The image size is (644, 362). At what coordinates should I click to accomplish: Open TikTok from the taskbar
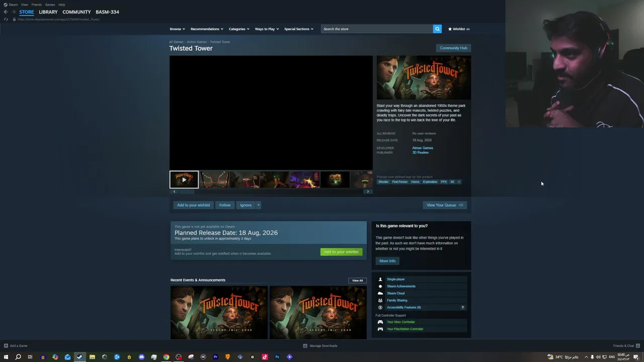265,357
